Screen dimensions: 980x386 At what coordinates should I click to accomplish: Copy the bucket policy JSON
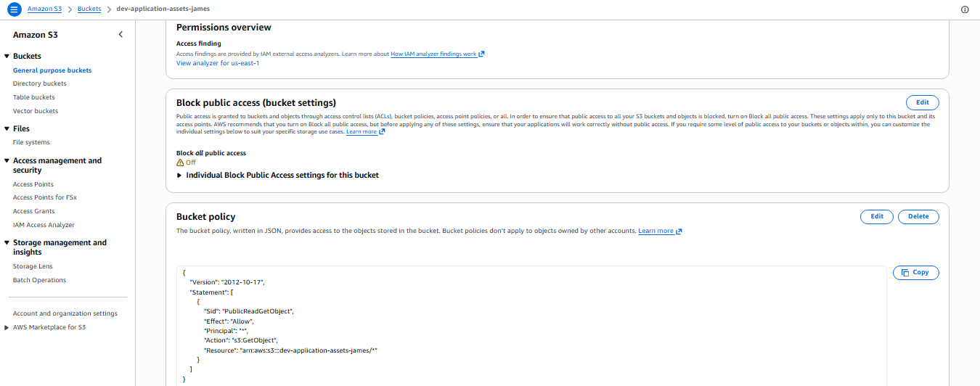coord(915,273)
